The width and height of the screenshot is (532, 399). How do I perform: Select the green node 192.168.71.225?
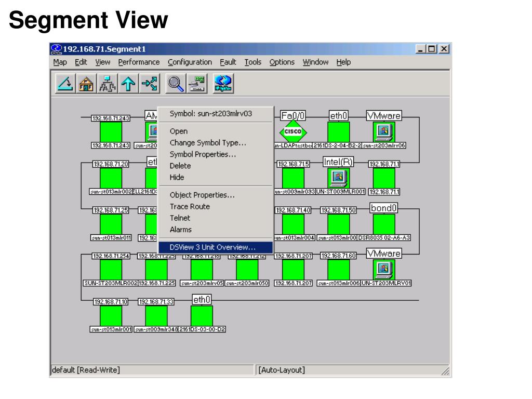156,270
